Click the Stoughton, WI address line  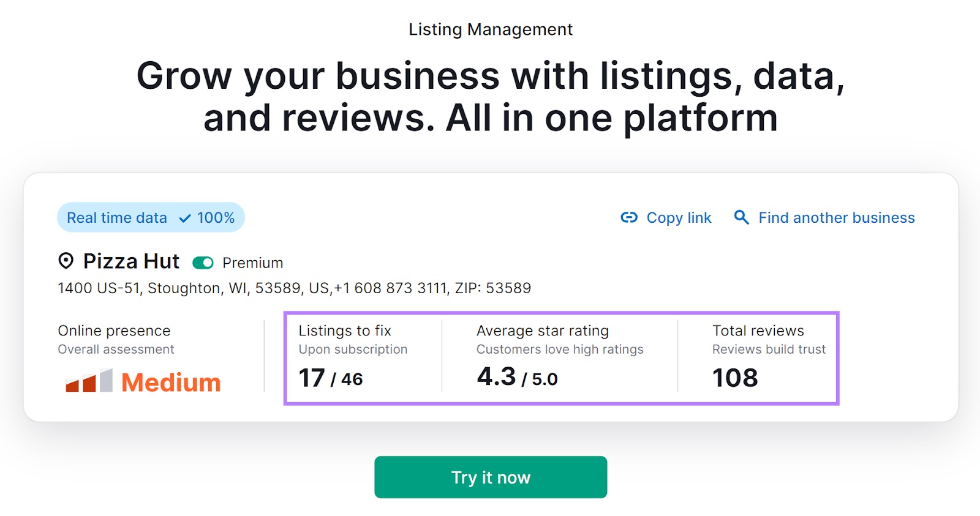click(x=294, y=288)
